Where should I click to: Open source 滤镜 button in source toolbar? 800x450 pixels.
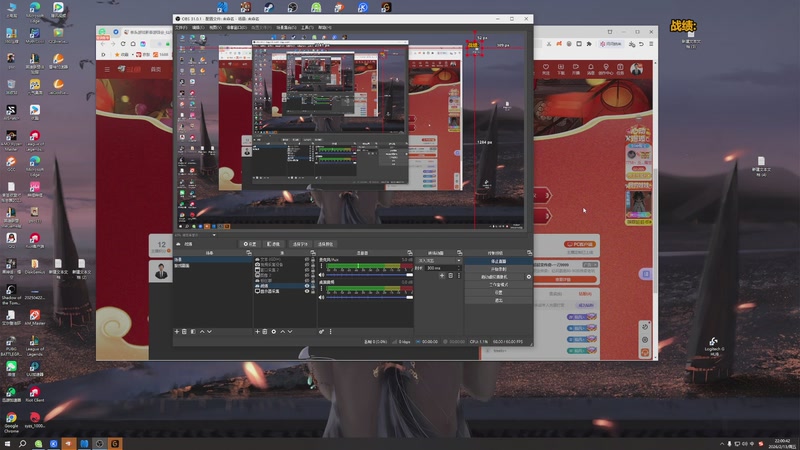[273, 244]
